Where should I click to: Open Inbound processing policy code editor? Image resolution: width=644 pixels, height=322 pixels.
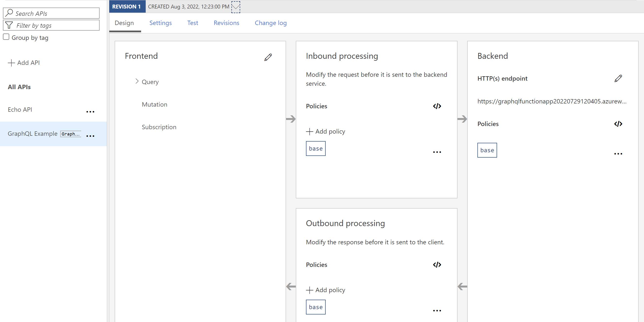coord(437,106)
